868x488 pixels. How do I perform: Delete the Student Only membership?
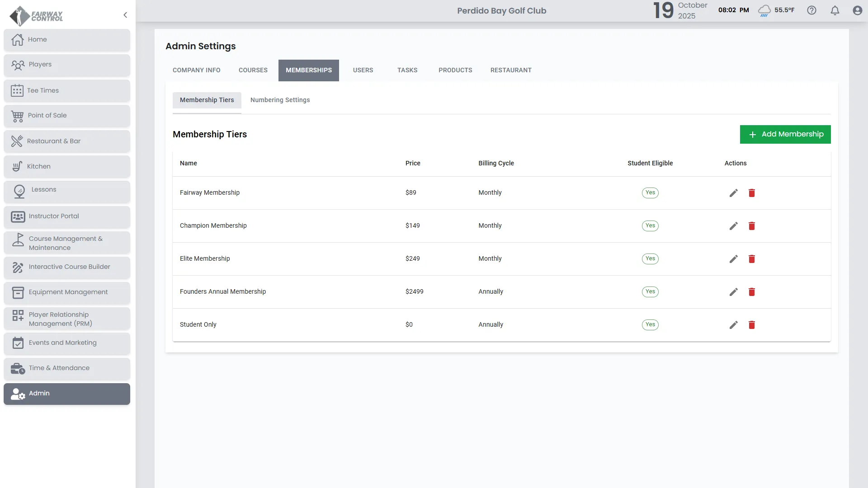(751, 325)
